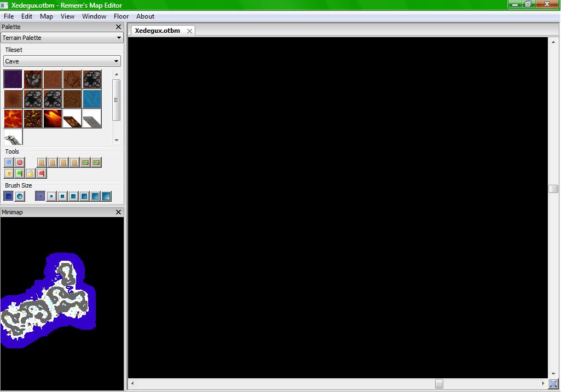Select the first door tool in Tools row
Viewport: 561px width, 392px height.
pyautogui.click(x=42, y=162)
